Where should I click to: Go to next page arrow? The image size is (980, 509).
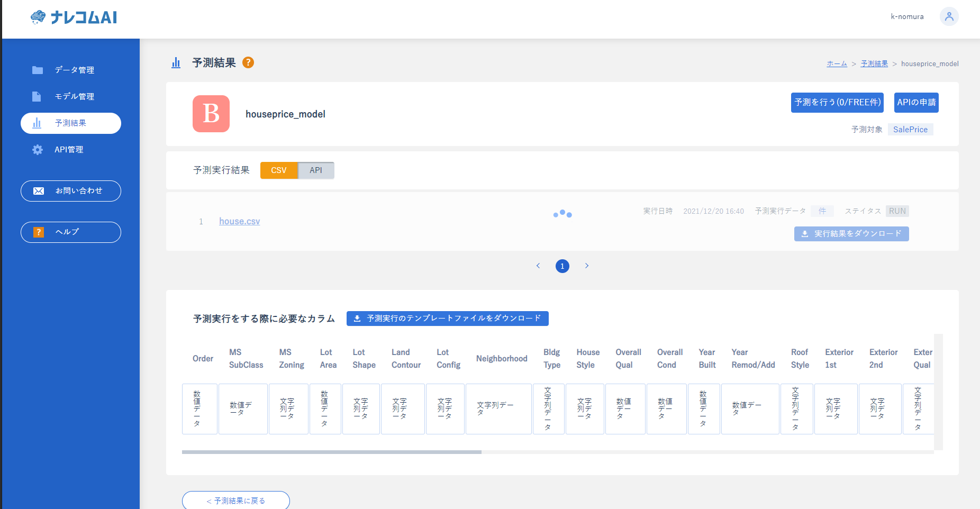tap(587, 266)
